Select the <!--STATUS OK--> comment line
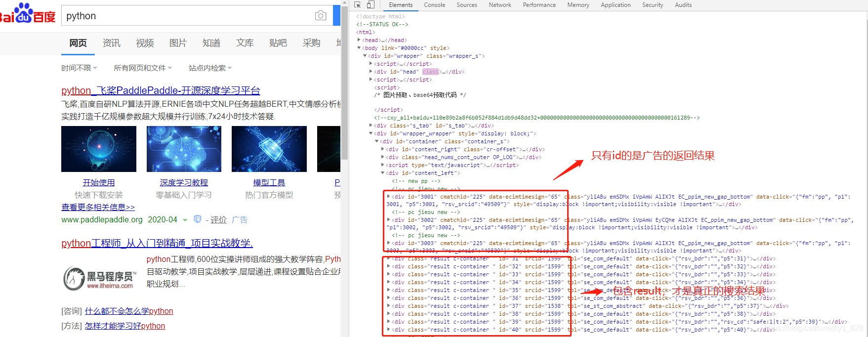868x337 pixels. click(382, 24)
